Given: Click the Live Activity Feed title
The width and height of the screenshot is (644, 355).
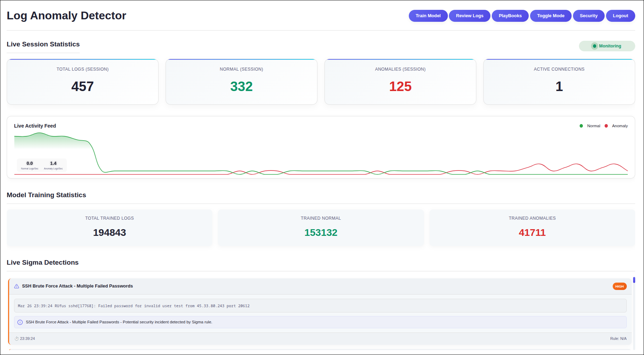Looking at the screenshot, I should (x=35, y=126).
